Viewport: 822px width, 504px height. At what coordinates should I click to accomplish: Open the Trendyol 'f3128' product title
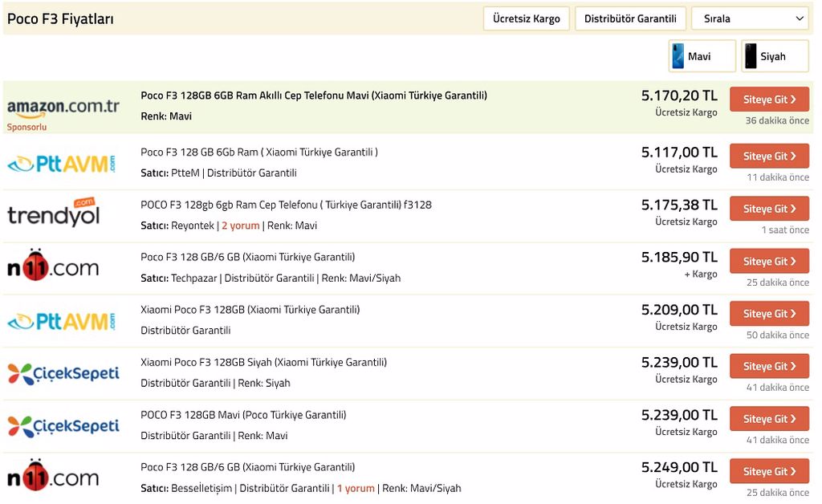click(x=286, y=205)
